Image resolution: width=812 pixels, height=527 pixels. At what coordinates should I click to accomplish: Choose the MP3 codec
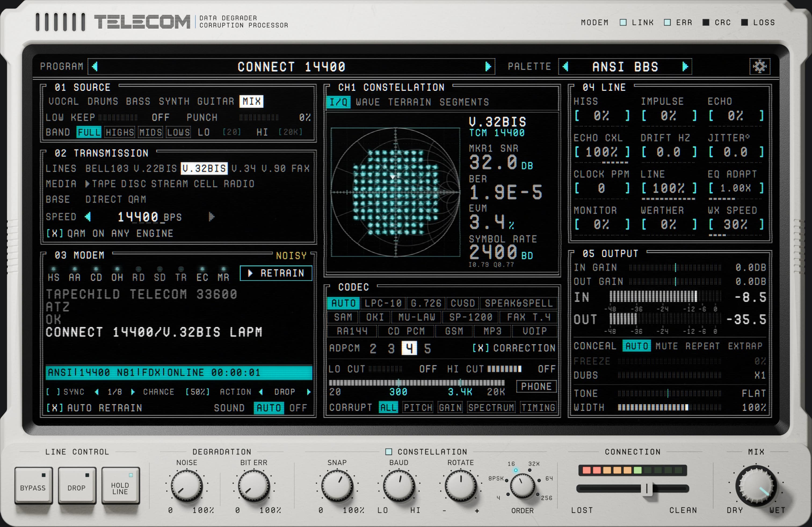[492, 331]
